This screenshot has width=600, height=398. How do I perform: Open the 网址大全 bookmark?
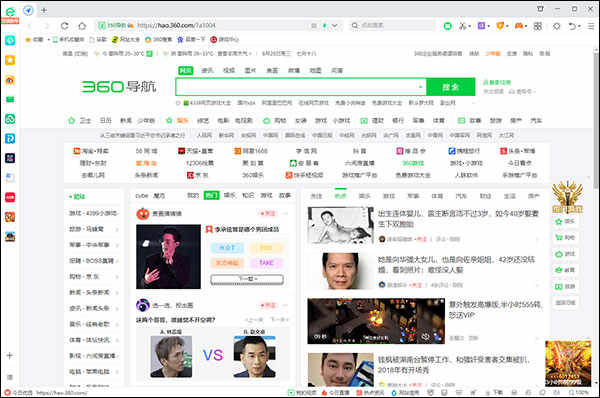click(x=126, y=39)
